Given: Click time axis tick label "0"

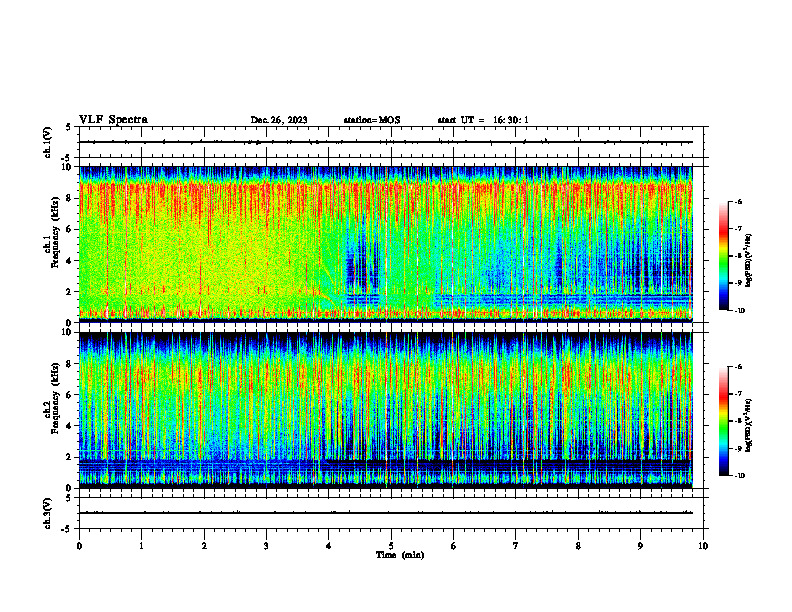Looking at the screenshot, I should pos(79,546).
